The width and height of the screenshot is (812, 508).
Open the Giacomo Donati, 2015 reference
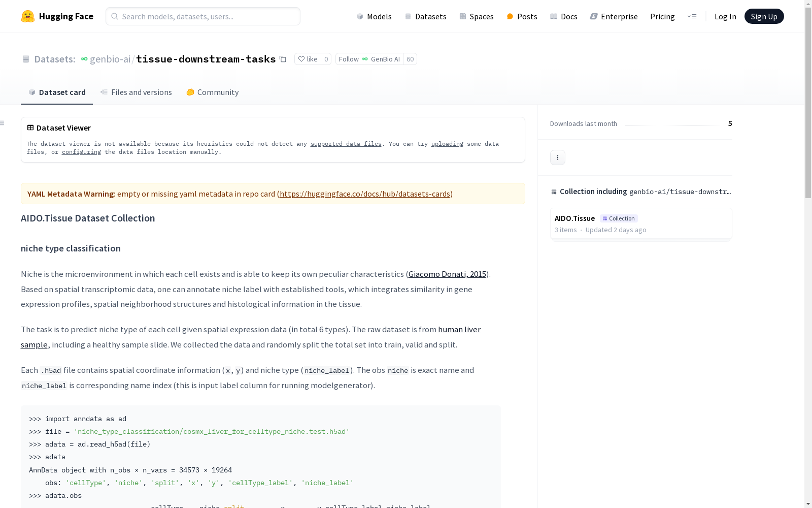point(447,274)
